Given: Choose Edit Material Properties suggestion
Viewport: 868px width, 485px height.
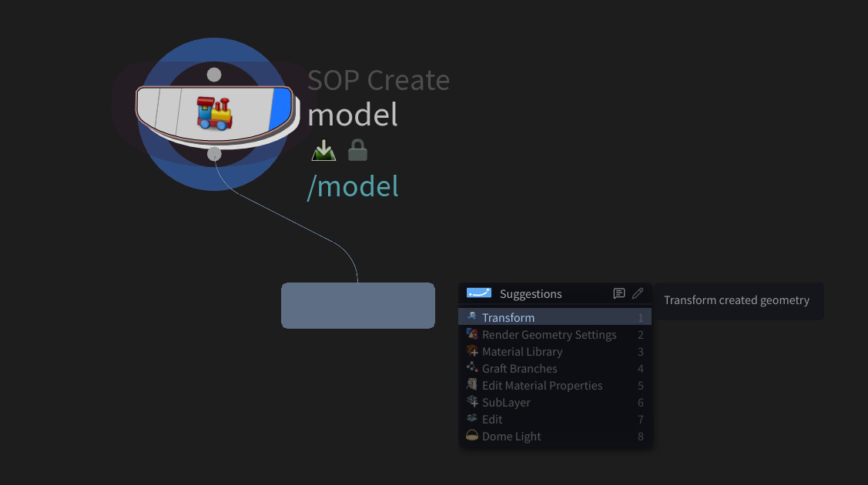Looking at the screenshot, I should (x=555, y=386).
